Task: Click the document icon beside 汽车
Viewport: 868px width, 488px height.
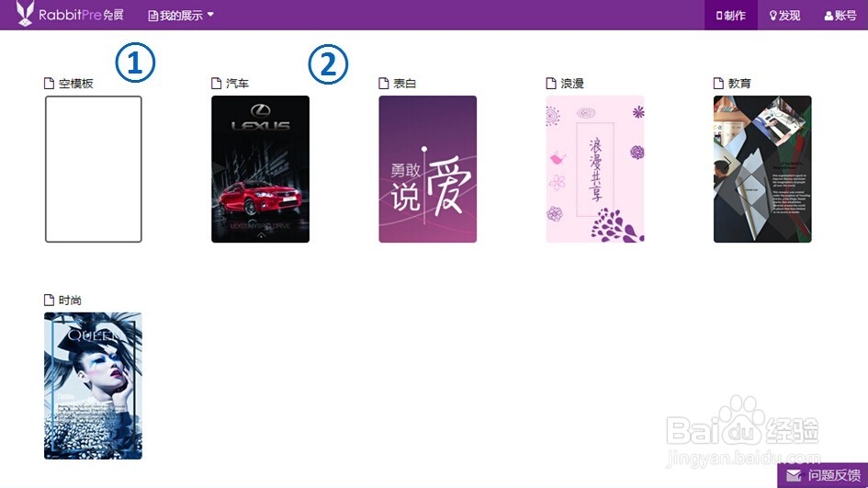Action: 217,83
